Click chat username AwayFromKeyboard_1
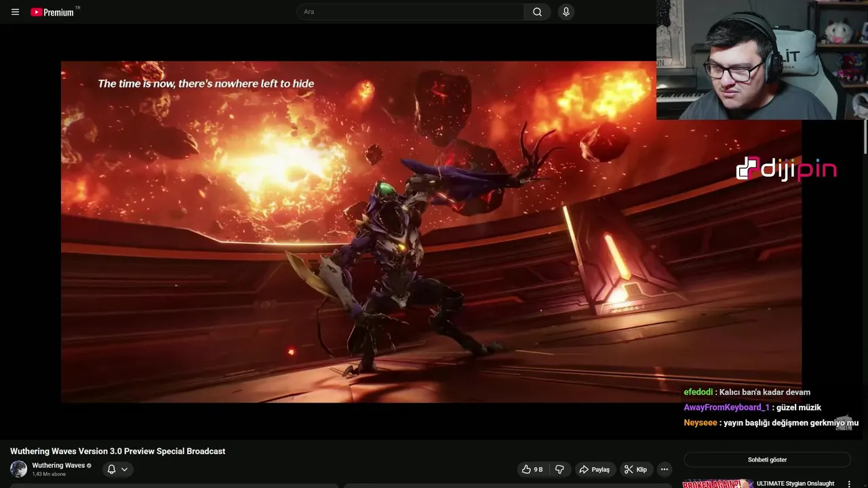The width and height of the screenshot is (868, 488). [726, 407]
